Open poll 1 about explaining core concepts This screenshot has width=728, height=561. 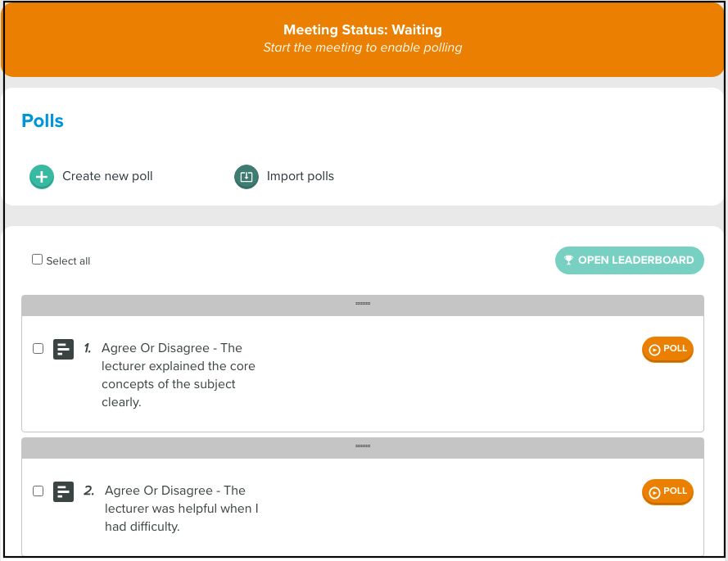[179, 375]
